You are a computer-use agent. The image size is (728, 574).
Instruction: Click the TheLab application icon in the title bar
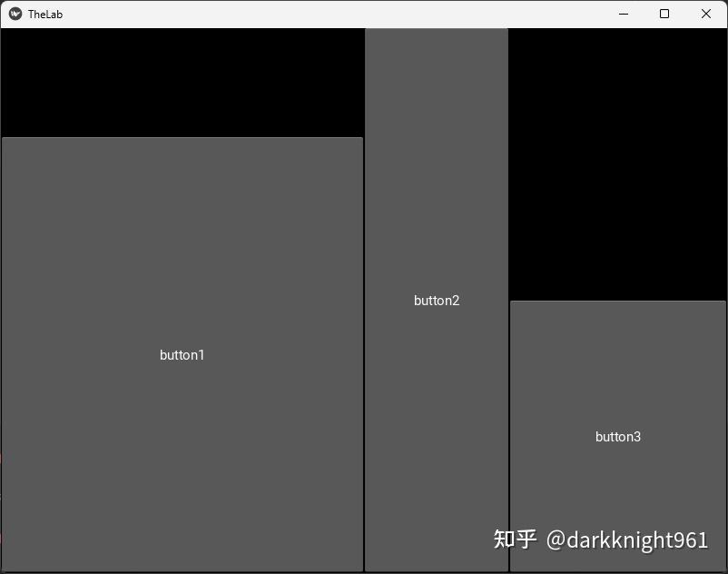15,14
